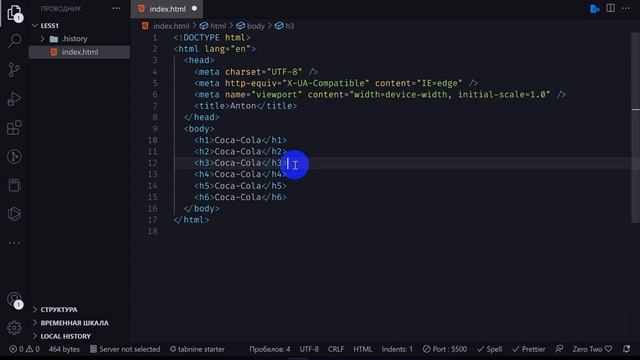Select HTML language mode

[x=362, y=349]
